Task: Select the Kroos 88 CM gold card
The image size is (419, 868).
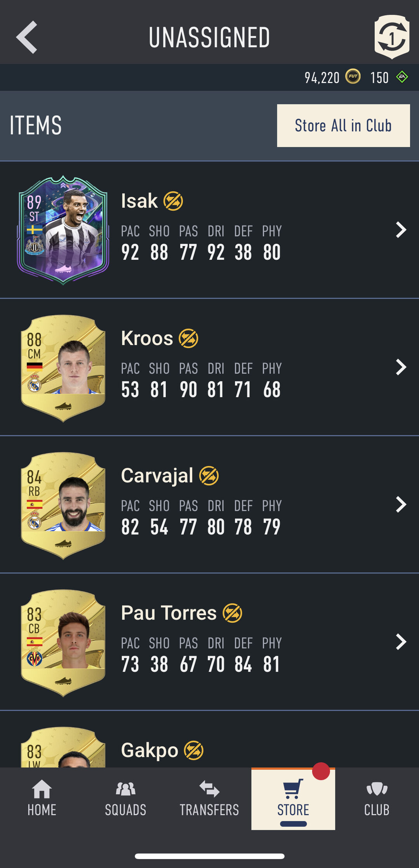Action: (x=63, y=368)
